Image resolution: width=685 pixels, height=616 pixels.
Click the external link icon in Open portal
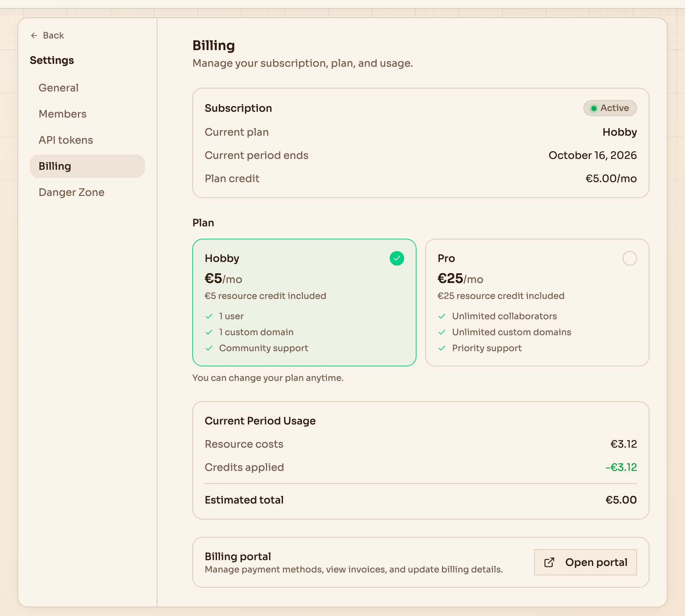pos(549,562)
